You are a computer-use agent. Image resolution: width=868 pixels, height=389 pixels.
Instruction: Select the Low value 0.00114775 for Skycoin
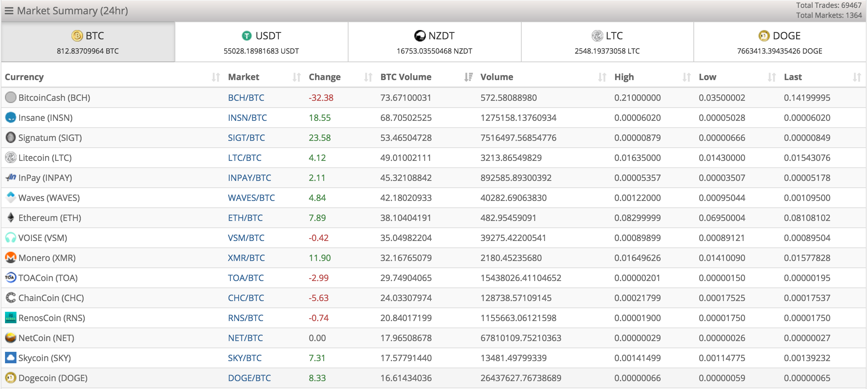pyautogui.click(x=722, y=358)
